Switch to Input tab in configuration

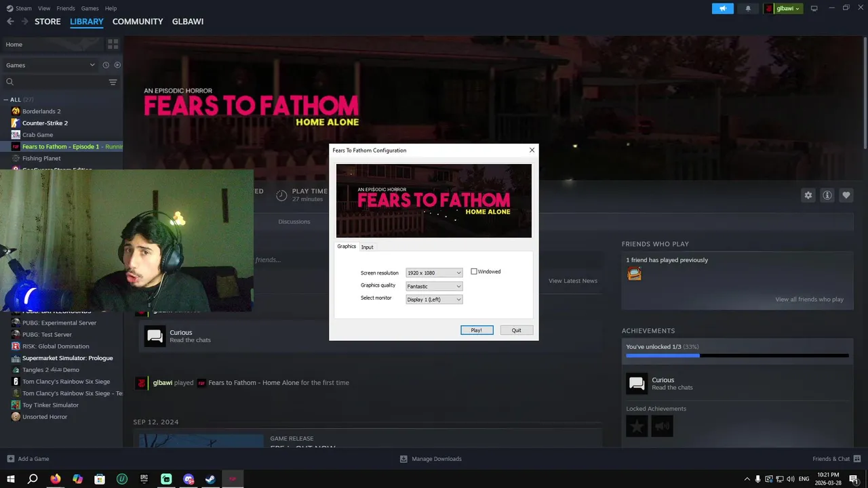(x=367, y=247)
